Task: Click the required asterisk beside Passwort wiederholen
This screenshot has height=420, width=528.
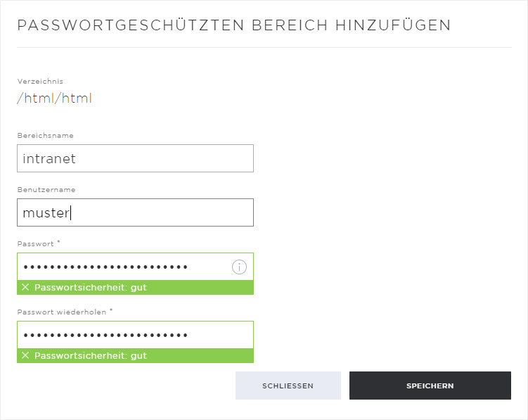Action: (x=111, y=310)
